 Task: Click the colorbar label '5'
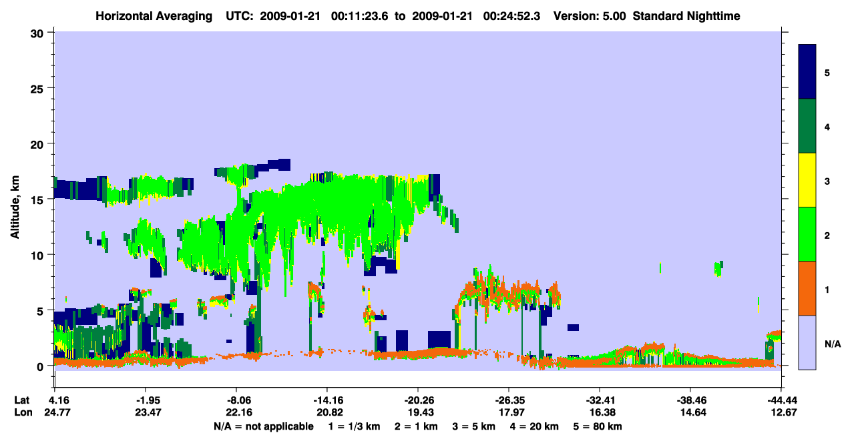click(x=827, y=72)
